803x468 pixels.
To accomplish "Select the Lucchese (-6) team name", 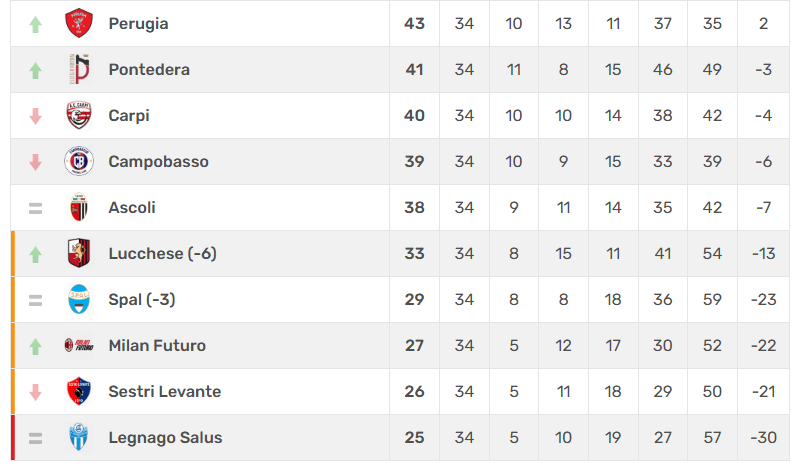I will point(162,253).
